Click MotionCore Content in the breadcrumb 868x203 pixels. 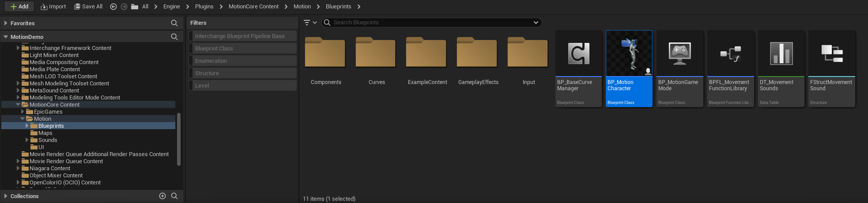point(253,7)
